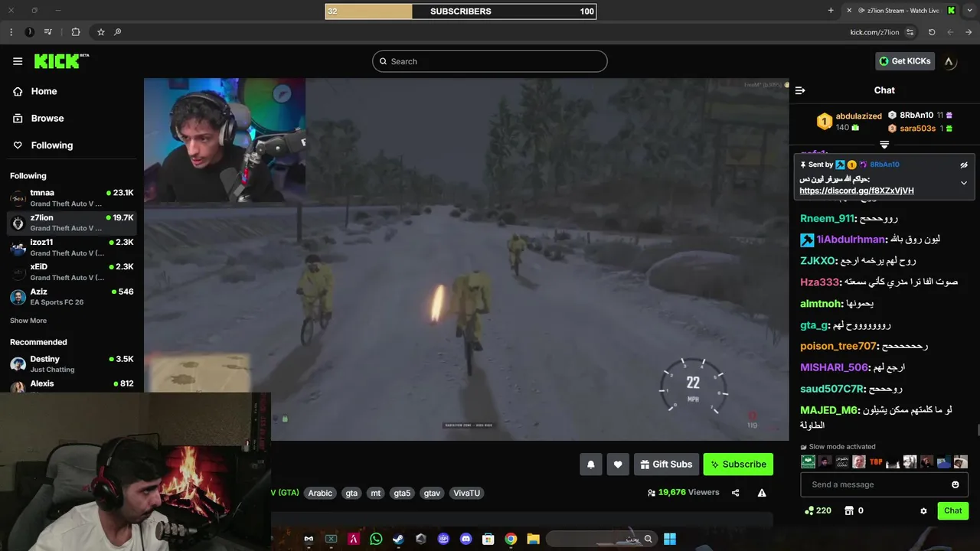
Task: Focus the Kick Search box
Action: point(490,61)
